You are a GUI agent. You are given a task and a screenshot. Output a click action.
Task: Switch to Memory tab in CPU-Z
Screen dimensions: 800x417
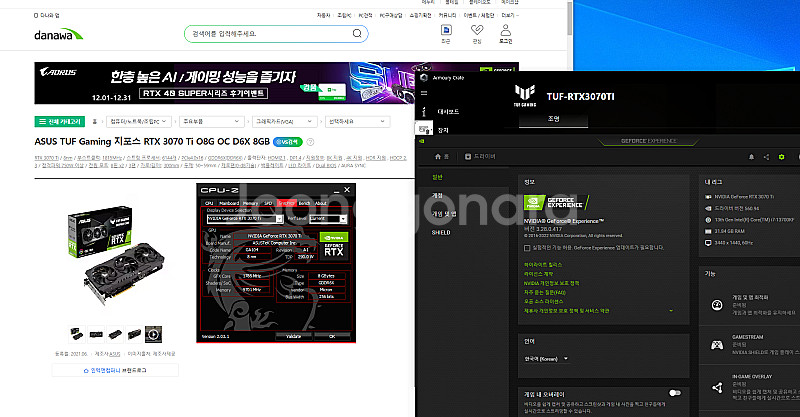(x=251, y=203)
